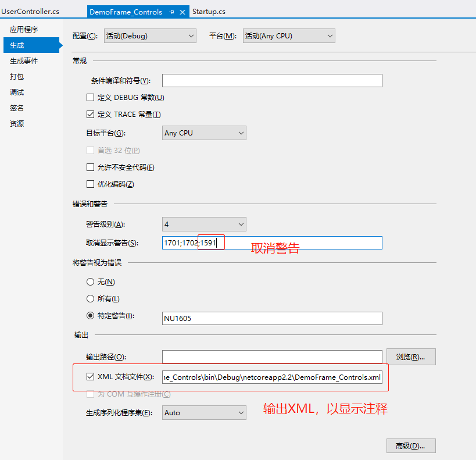Click into the 条件编译符号 text field
The image size is (476, 460).
[272, 81]
